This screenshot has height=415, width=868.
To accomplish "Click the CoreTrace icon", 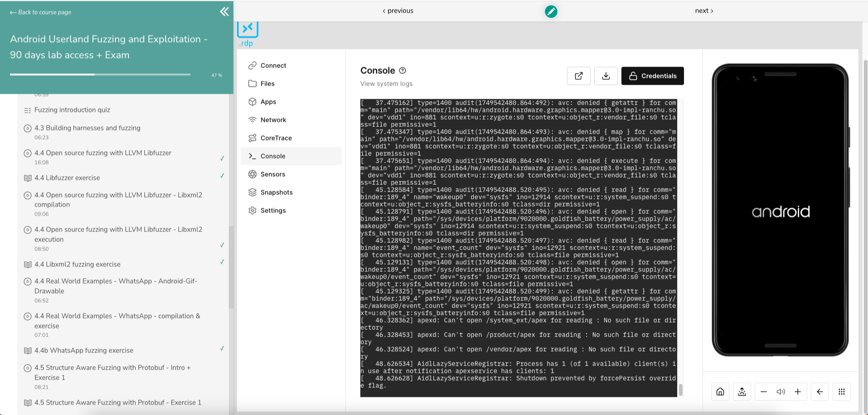I will tap(252, 138).
